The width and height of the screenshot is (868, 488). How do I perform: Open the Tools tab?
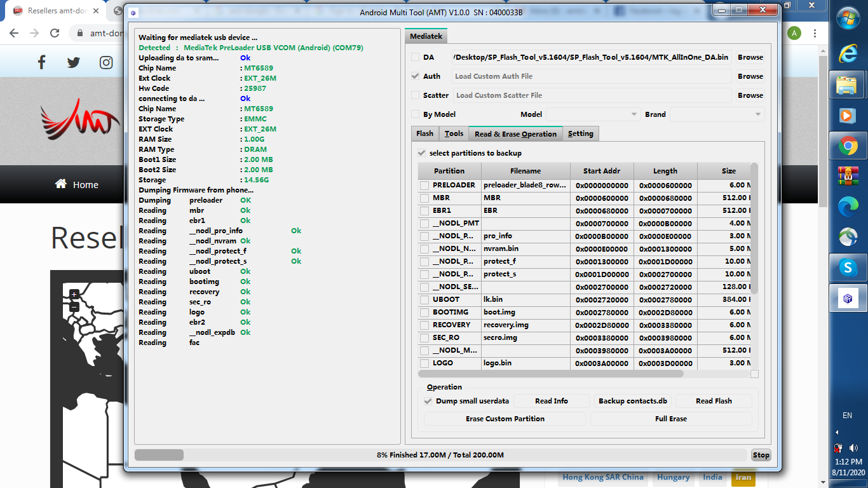click(x=454, y=133)
